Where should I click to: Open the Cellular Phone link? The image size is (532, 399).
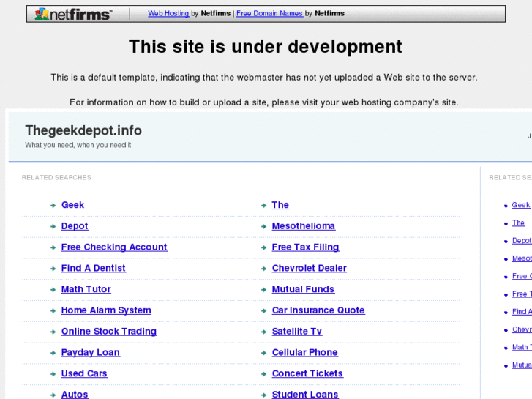[305, 352]
